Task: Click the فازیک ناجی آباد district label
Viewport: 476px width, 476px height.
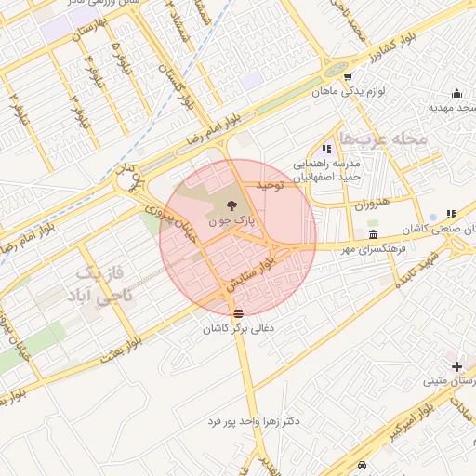Action: click(99, 284)
